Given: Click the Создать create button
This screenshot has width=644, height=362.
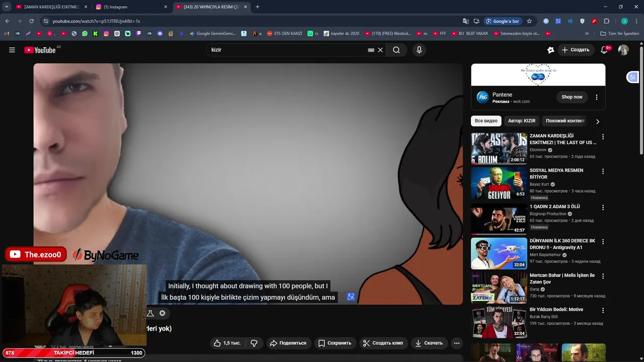Looking at the screenshot, I should (575, 50).
